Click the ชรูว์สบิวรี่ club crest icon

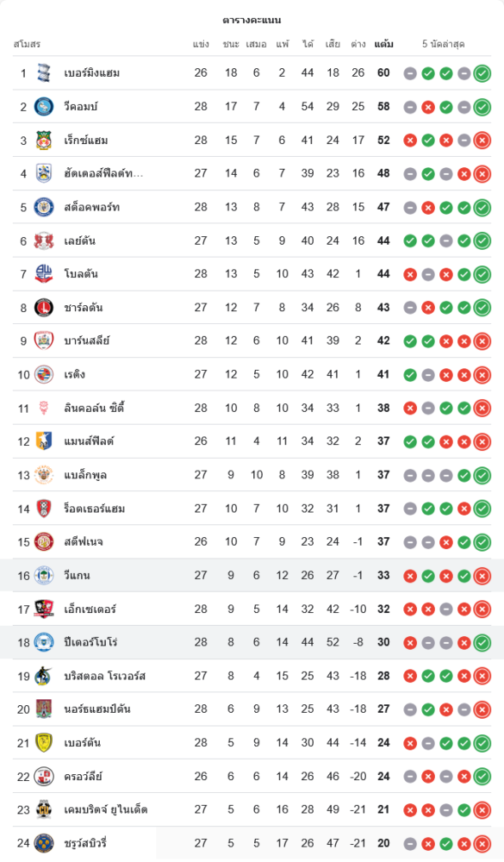[44, 843]
